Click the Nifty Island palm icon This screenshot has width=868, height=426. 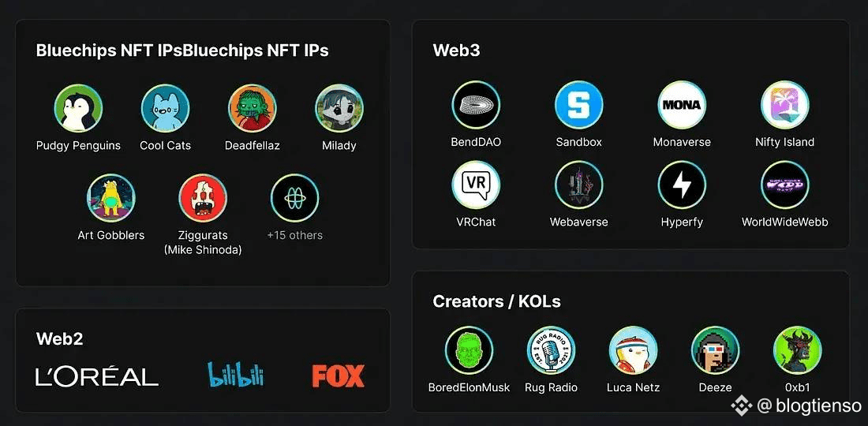(x=784, y=105)
